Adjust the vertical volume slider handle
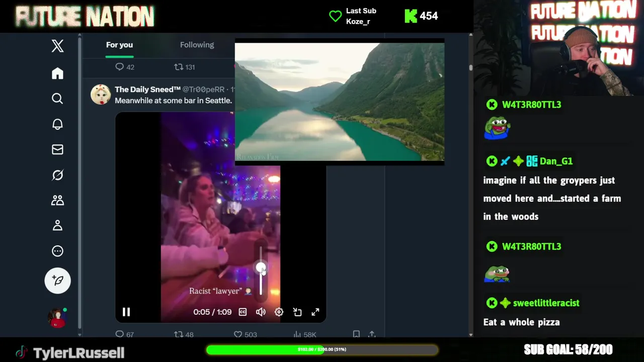The height and width of the screenshot is (362, 644). (x=261, y=268)
